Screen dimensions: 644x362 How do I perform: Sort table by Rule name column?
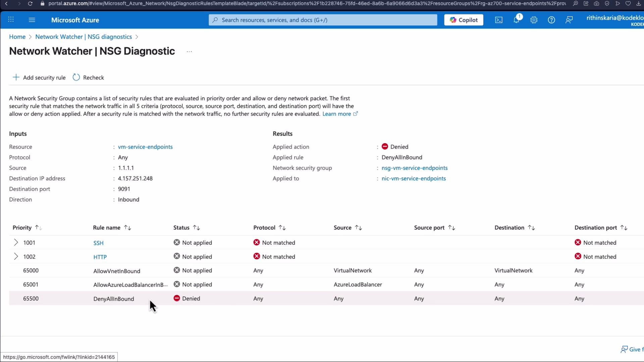[x=112, y=228]
